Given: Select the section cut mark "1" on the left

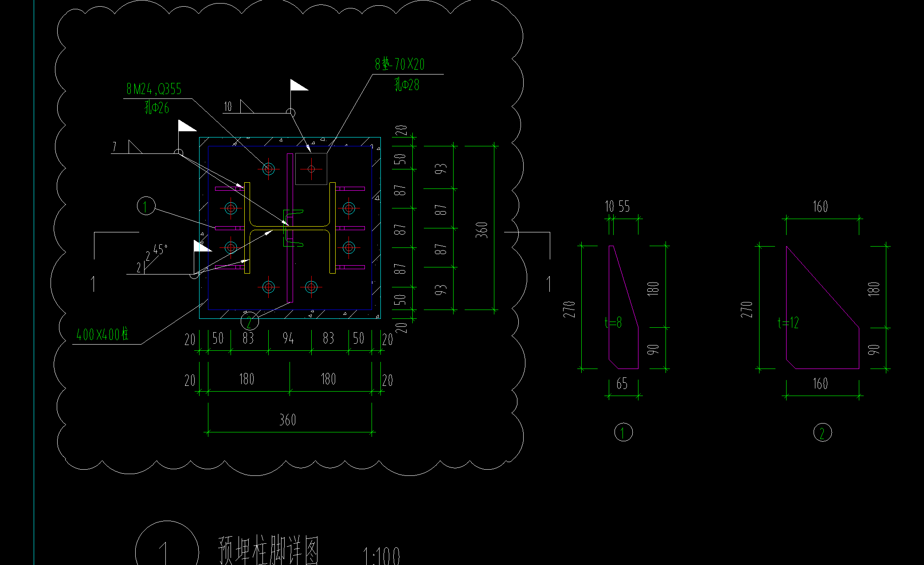Looking at the screenshot, I should point(93,284).
